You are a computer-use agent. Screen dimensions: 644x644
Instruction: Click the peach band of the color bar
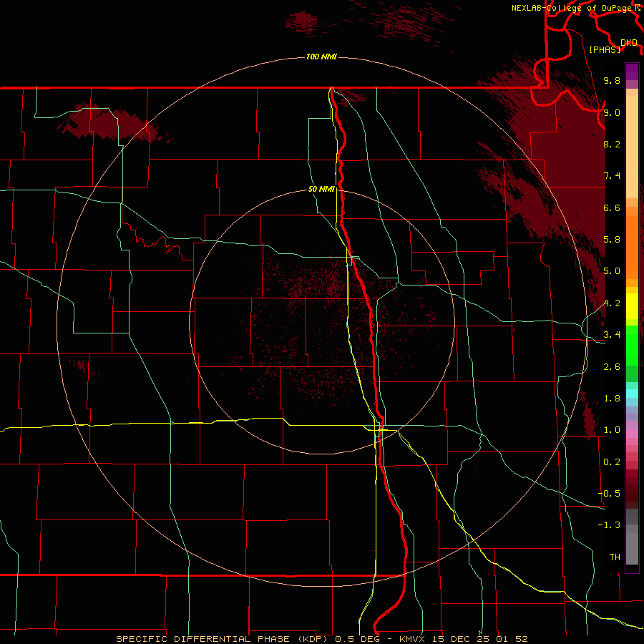pos(632,146)
